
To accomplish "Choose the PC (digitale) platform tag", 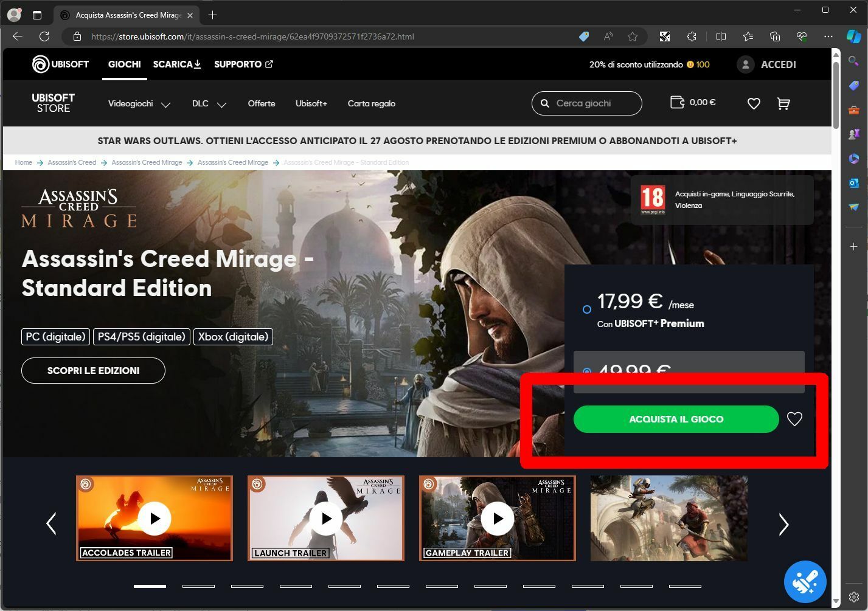I will coord(55,337).
